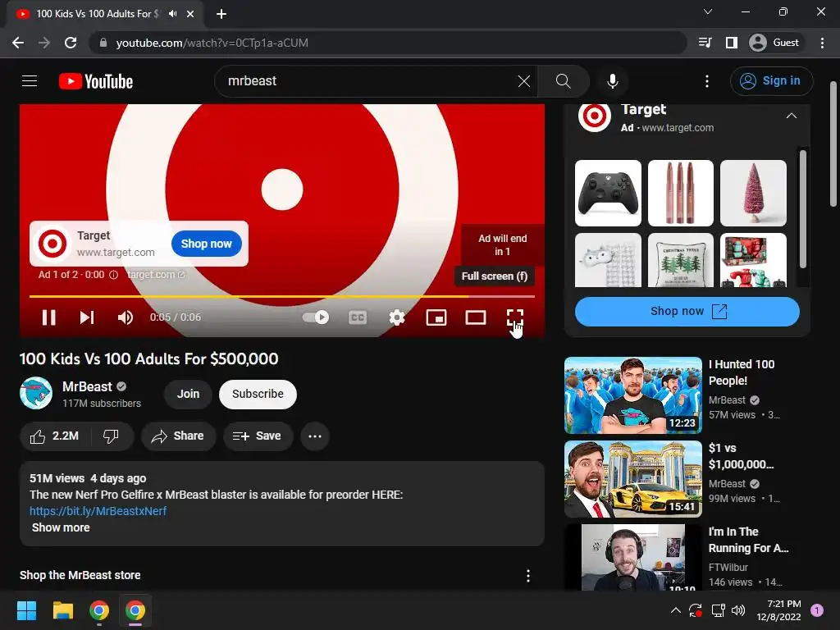The width and height of the screenshot is (840, 630).
Task: Collapse the Target ad panel chevron
Action: point(792,116)
